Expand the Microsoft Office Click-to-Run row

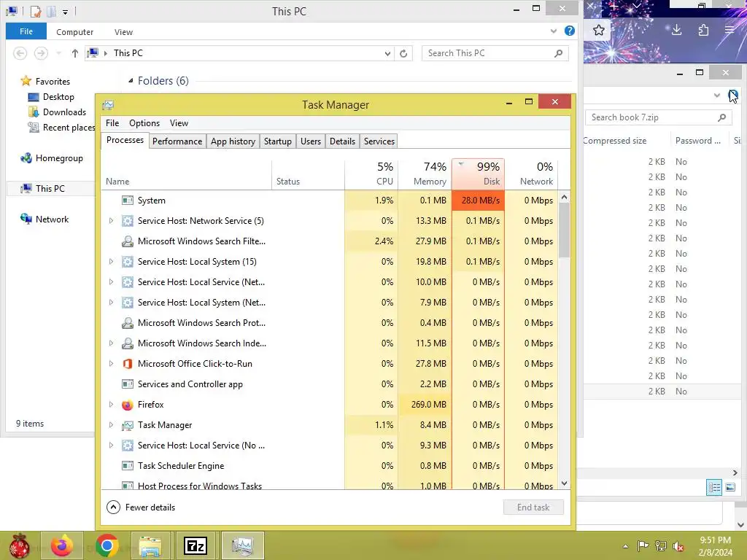tap(111, 364)
